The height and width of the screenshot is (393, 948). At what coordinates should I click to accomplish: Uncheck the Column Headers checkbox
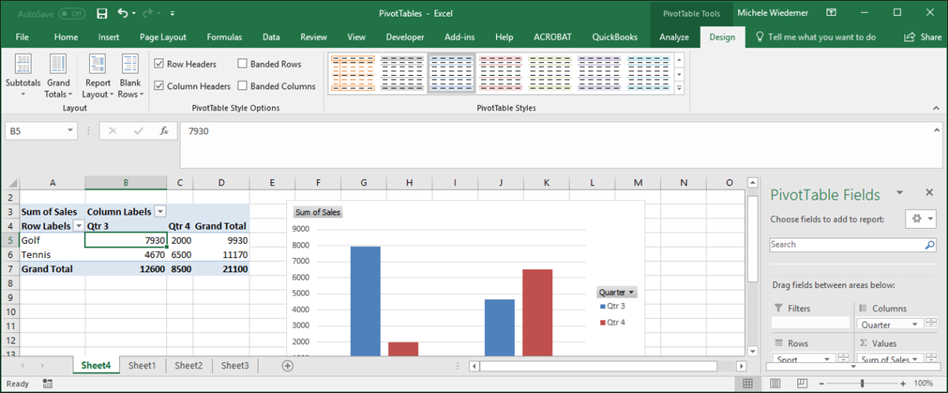point(158,86)
